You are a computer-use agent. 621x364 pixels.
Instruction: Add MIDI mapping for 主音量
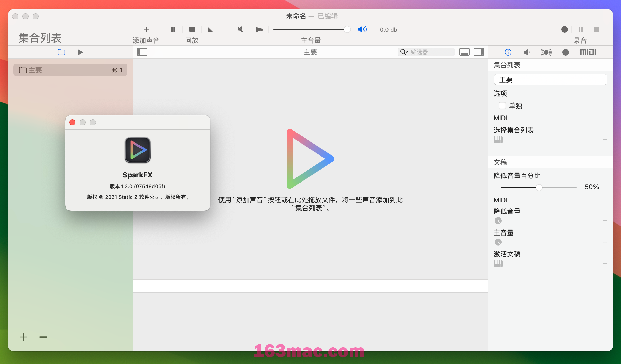pos(605,242)
